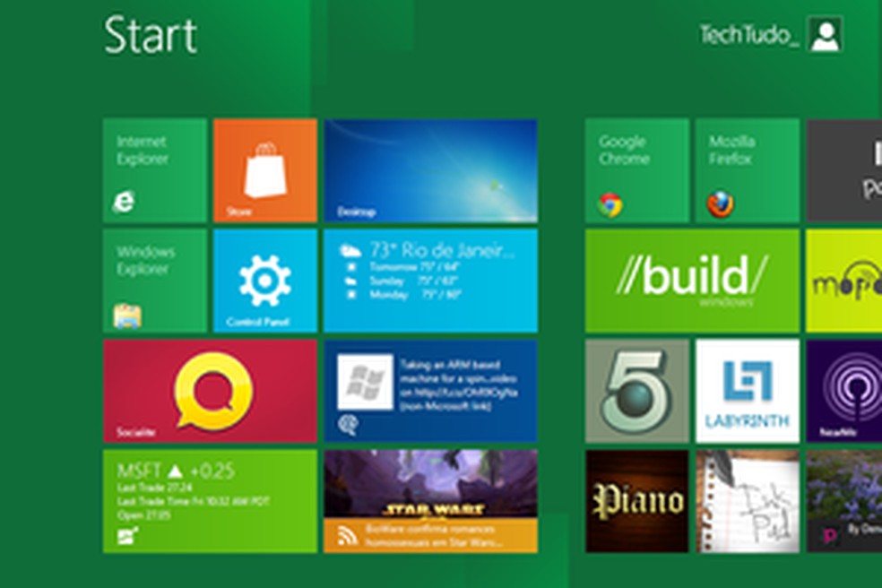Open the //build/ windows tile
Viewport: 882px width, 588px height.
(x=690, y=280)
